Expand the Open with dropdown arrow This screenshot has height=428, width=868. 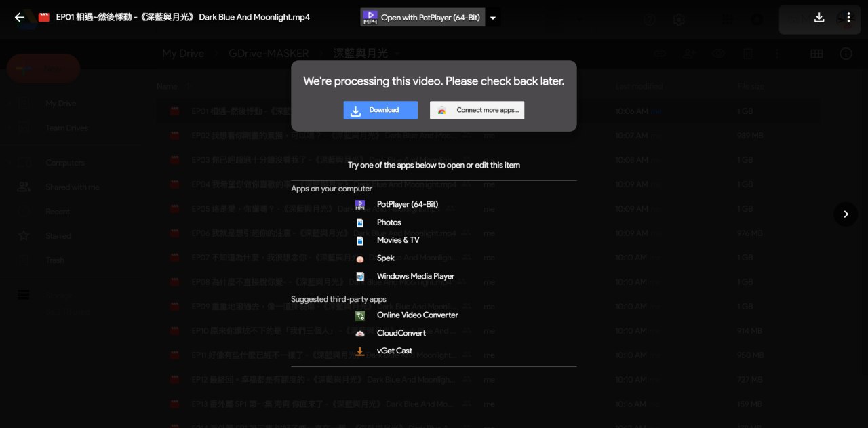[493, 18]
